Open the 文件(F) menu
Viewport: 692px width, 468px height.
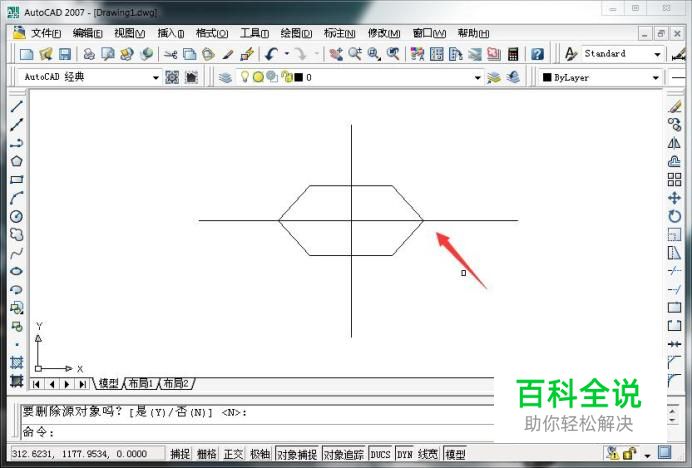point(46,33)
